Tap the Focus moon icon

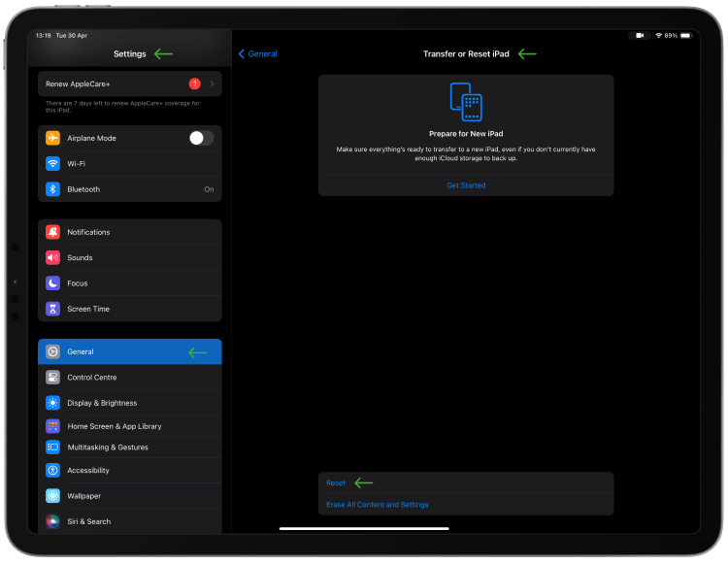point(52,282)
